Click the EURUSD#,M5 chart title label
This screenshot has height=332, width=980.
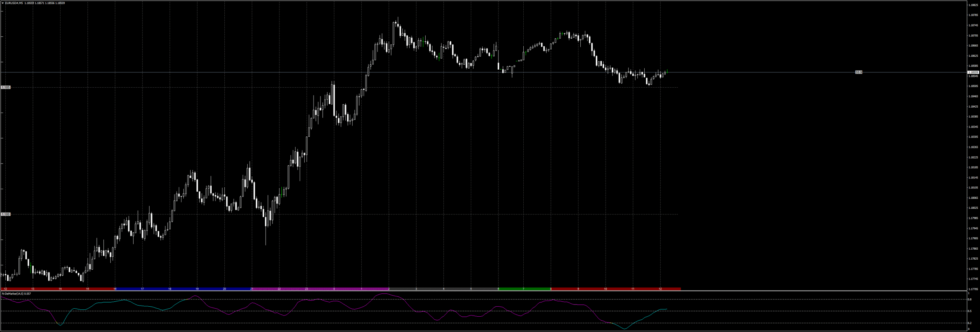pos(14,3)
